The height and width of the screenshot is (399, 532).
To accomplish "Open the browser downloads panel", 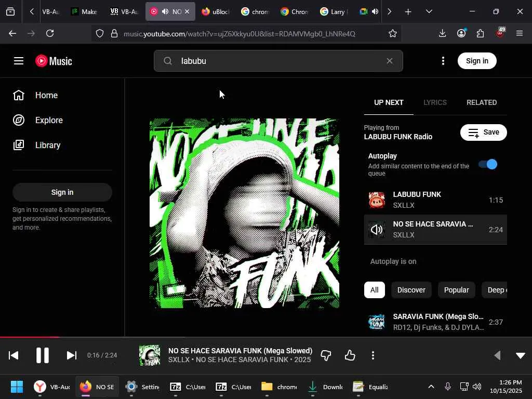I will click(442, 33).
